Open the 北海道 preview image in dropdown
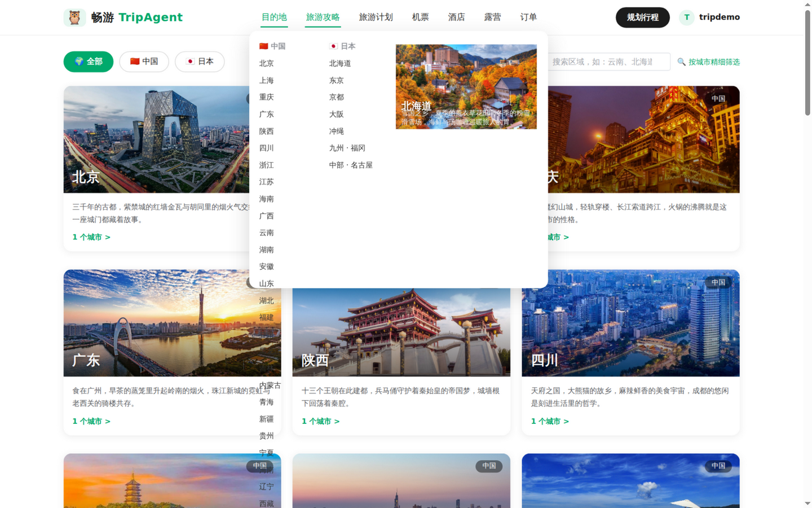The height and width of the screenshot is (508, 812). (466, 86)
